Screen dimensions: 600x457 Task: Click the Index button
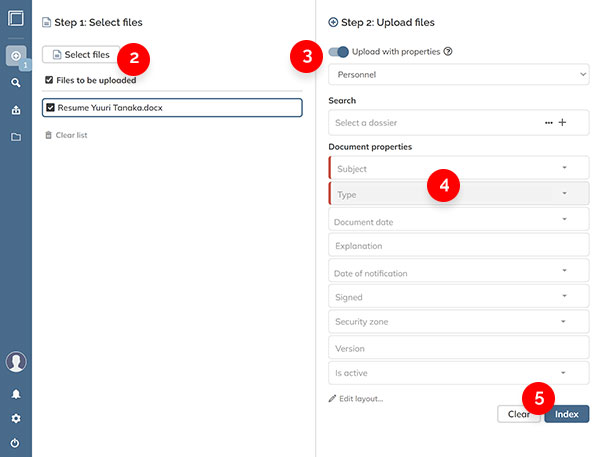click(x=567, y=413)
